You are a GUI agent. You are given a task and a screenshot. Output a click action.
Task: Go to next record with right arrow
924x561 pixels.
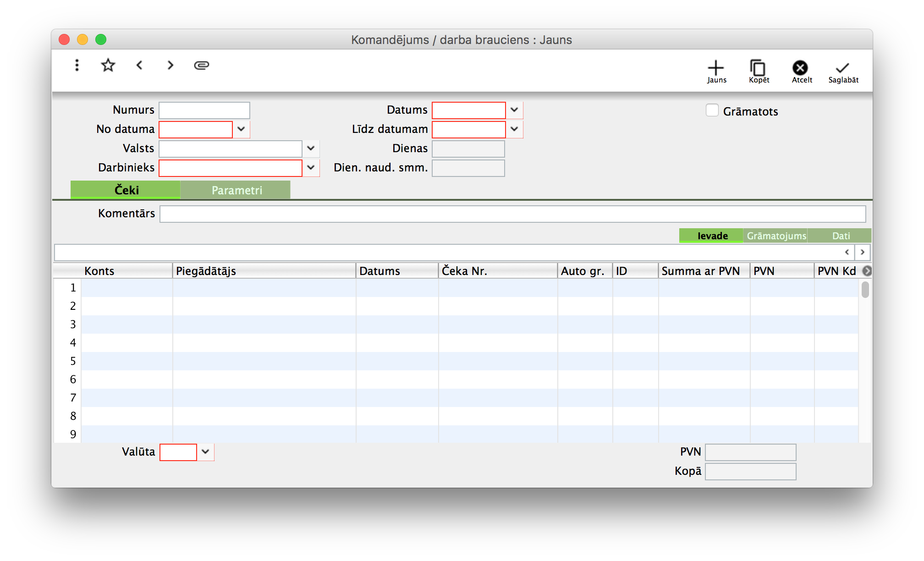[x=170, y=65]
